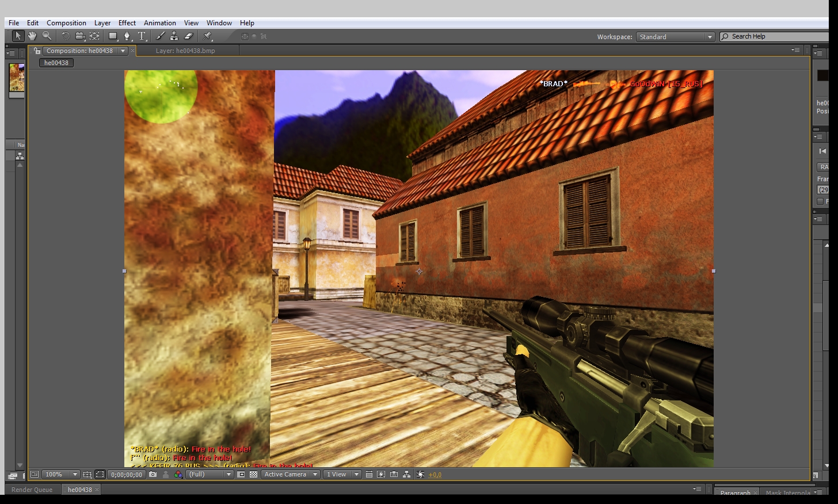
Task: Select the Brush tool
Action: click(x=160, y=36)
